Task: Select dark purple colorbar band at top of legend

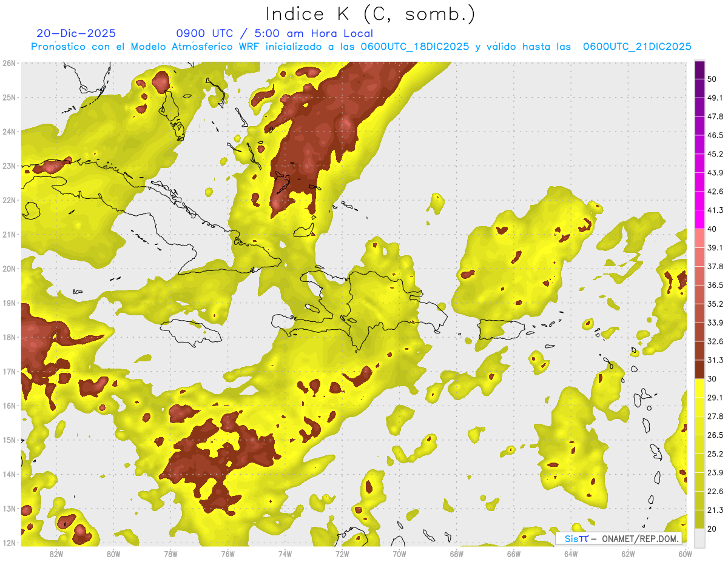Action: point(699,70)
